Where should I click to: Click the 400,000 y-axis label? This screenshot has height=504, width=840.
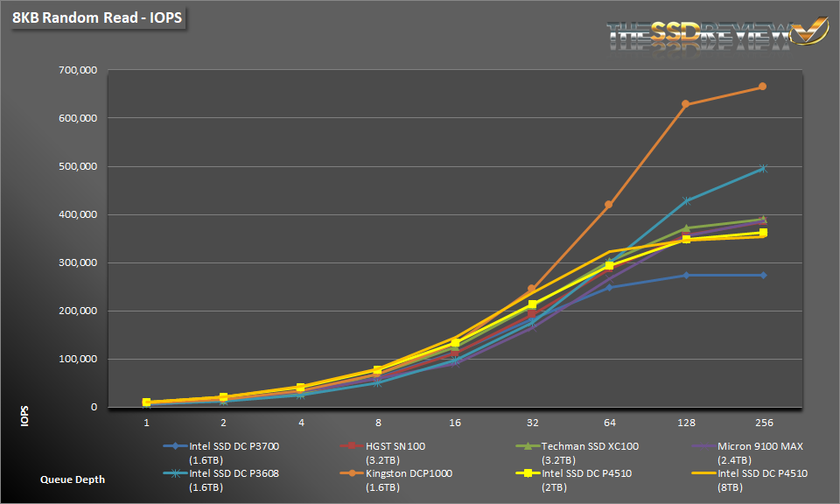[x=78, y=214]
